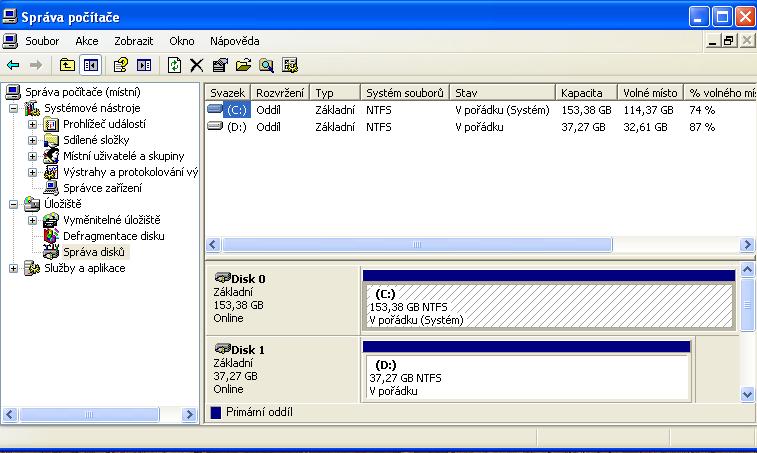This screenshot has width=757, height=453.
Task: Click volume list horizontal scrollbar right arrow
Action: [747, 245]
